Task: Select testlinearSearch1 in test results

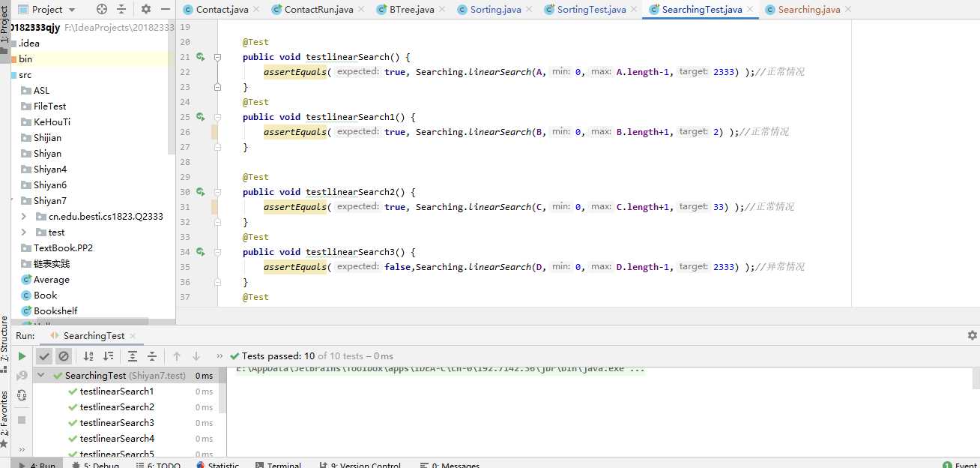Action: pyautogui.click(x=117, y=391)
